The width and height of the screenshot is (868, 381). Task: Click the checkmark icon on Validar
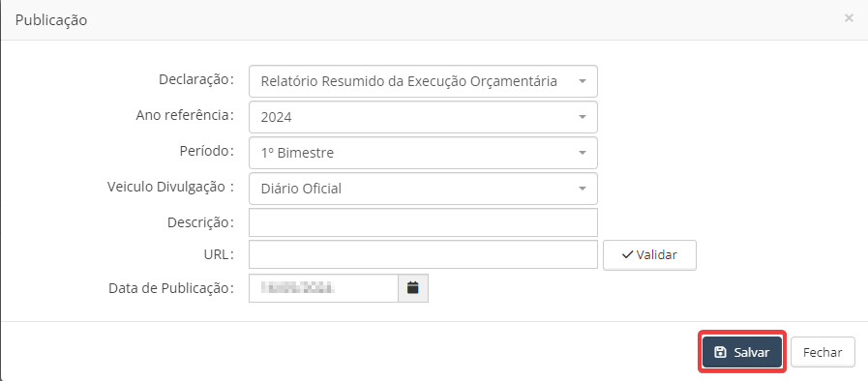coord(627,255)
